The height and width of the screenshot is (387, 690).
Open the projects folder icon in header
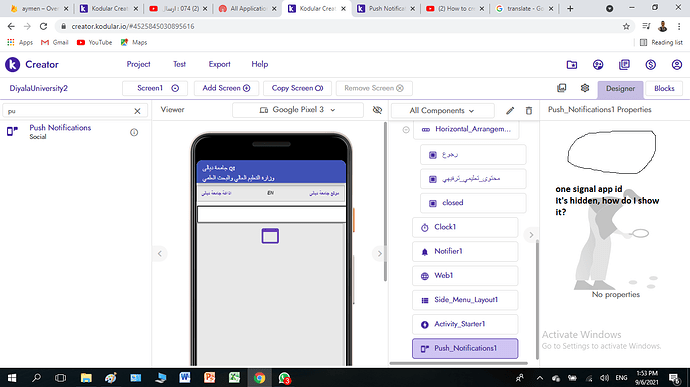click(x=572, y=65)
